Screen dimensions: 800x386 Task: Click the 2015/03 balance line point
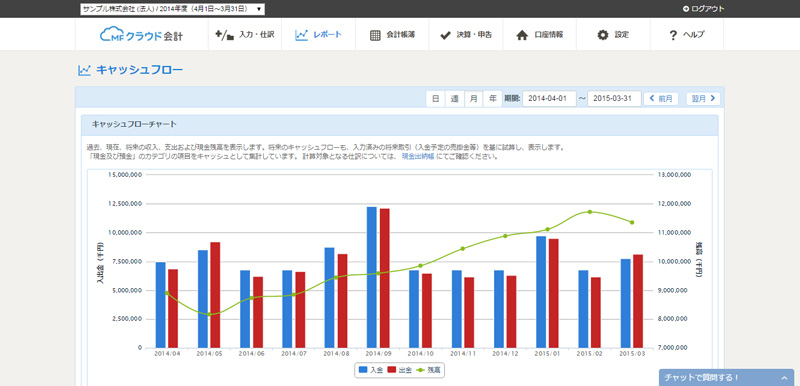point(632,222)
